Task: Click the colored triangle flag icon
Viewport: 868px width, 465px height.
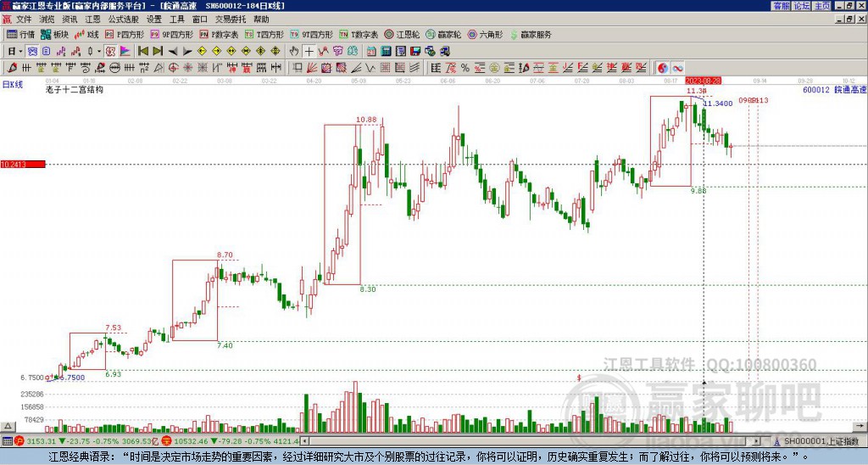Action: 125,51
